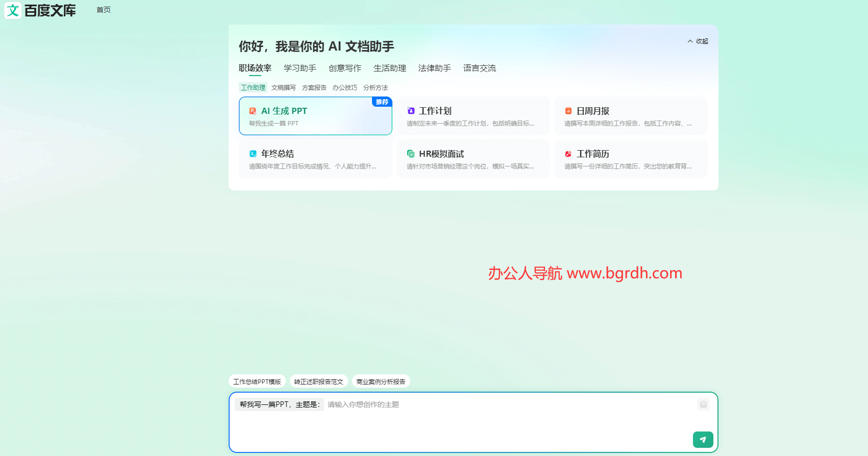Switch to the 职场效率 tab

click(255, 68)
